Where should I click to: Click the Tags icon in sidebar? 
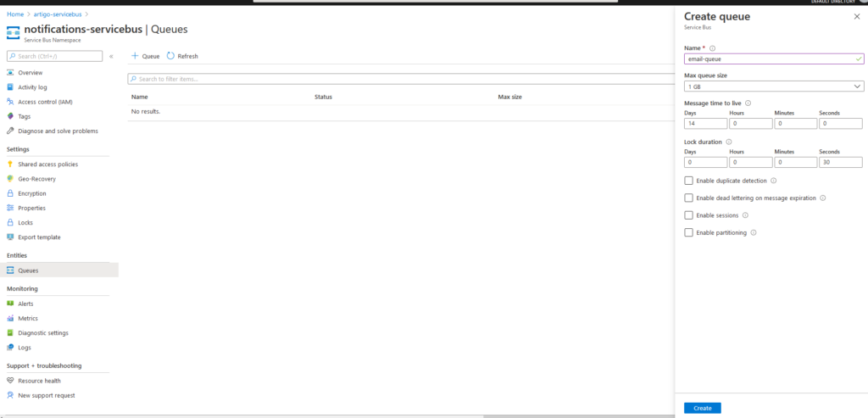(10, 116)
